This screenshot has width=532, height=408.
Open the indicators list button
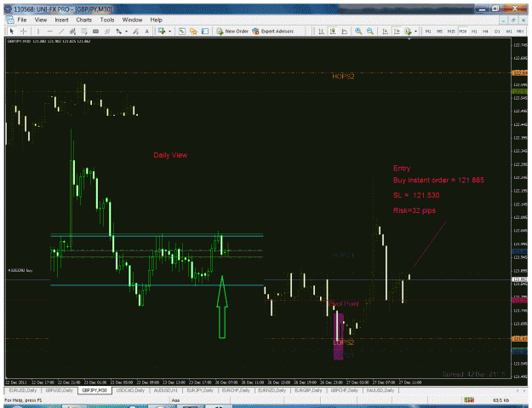point(409,32)
